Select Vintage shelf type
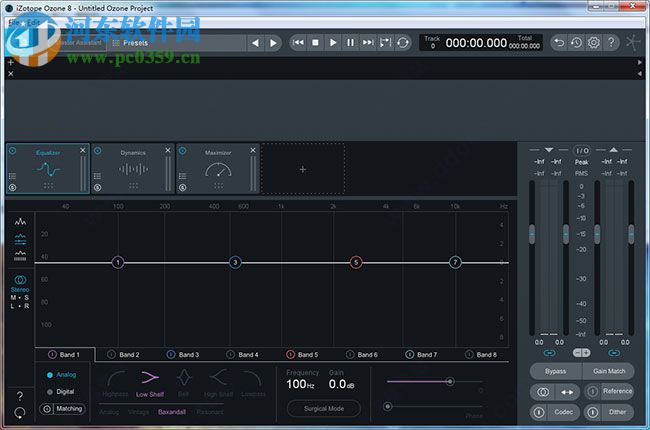The width and height of the screenshot is (650, 430). click(138, 412)
